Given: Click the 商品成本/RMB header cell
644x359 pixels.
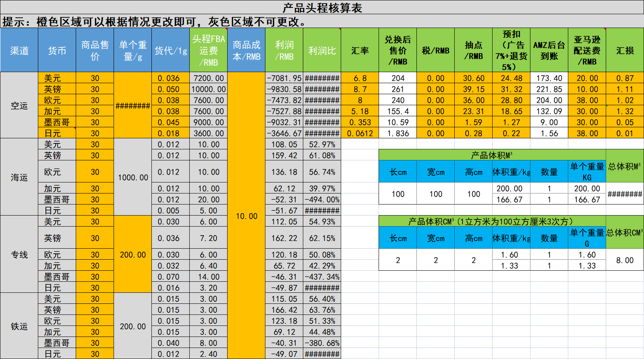Looking at the screenshot, I should point(246,50).
